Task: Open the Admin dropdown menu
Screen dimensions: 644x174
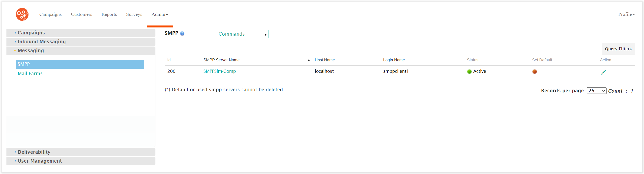Action: click(159, 14)
